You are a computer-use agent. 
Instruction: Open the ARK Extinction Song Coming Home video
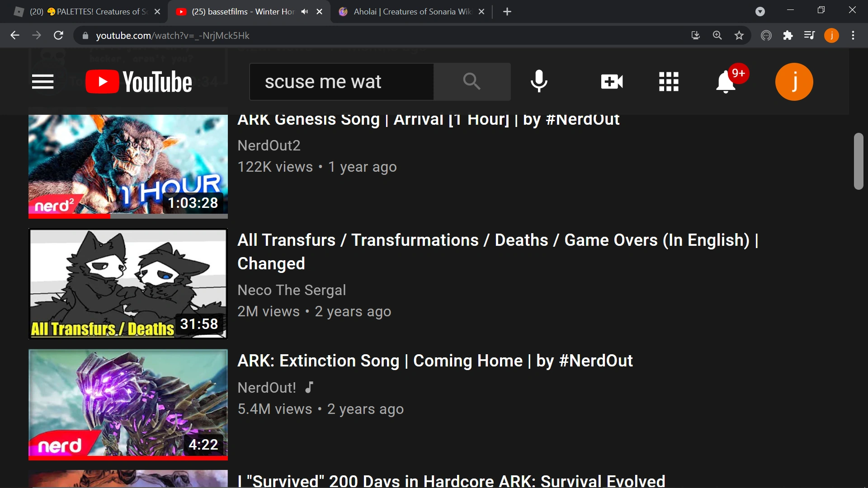click(x=435, y=361)
